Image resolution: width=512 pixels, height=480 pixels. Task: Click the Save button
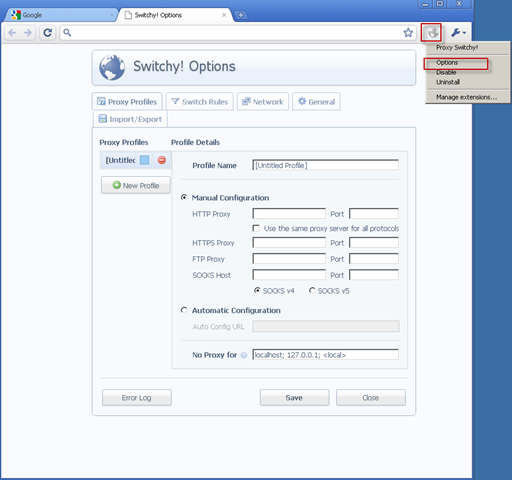(x=294, y=398)
